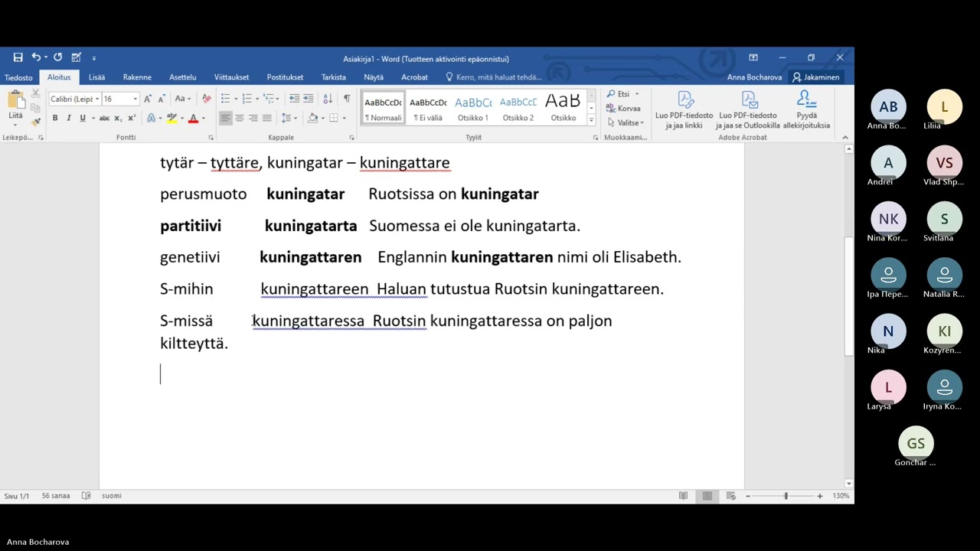
Task: Toggle bold formatting
Action: pos(54,118)
